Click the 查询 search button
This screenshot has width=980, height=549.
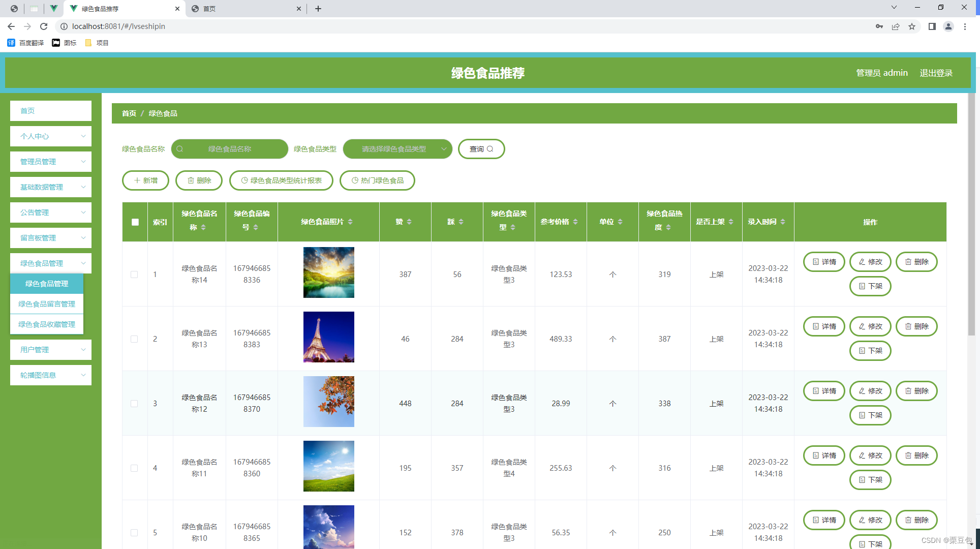click(481, 149)
